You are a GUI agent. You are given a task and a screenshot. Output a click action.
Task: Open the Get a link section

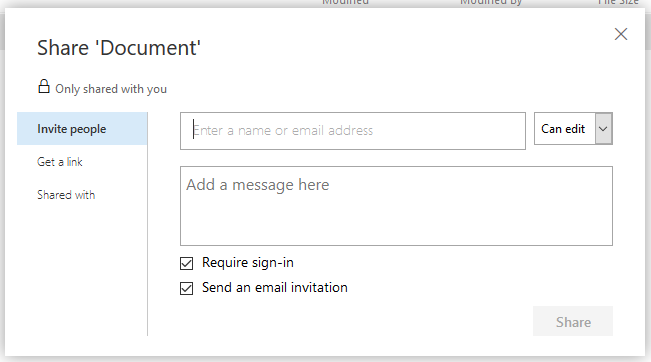click(x=60, y=162)
